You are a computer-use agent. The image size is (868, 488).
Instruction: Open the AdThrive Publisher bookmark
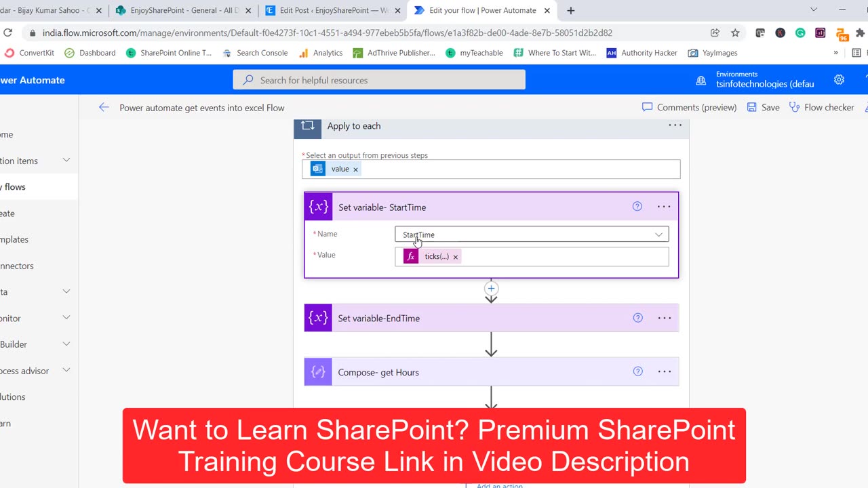tap(394, 53)
